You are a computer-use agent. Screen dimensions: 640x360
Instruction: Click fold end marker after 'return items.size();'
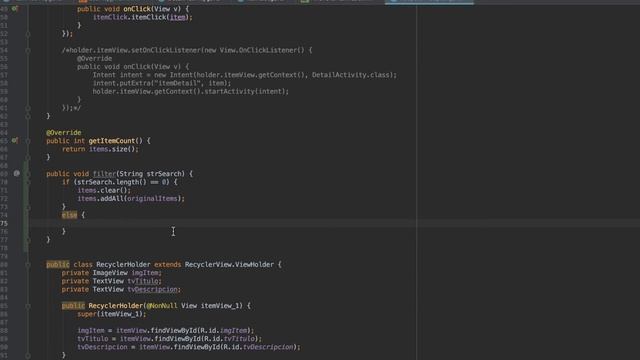pos(28,157)
